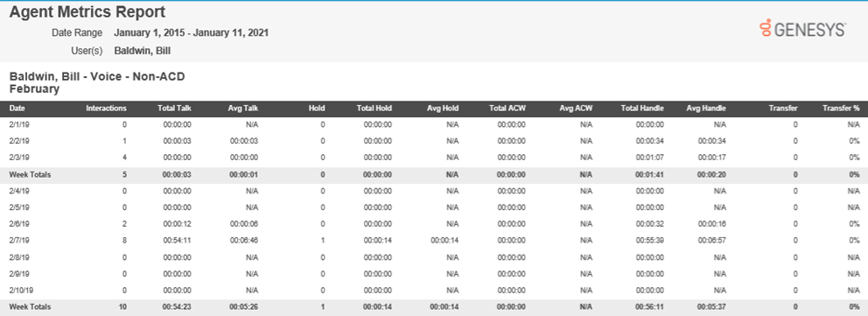Click the user name Baldwin, Bill

click(x=143, y=51)
